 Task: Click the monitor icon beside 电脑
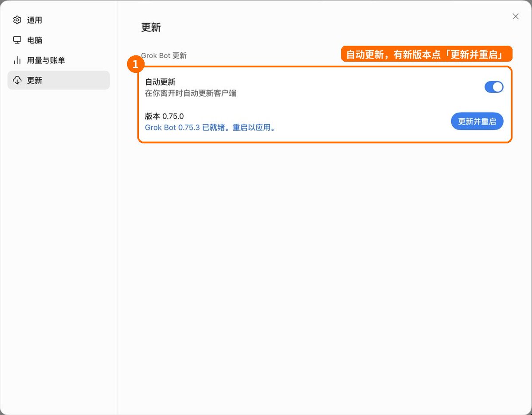coord(17,40)
